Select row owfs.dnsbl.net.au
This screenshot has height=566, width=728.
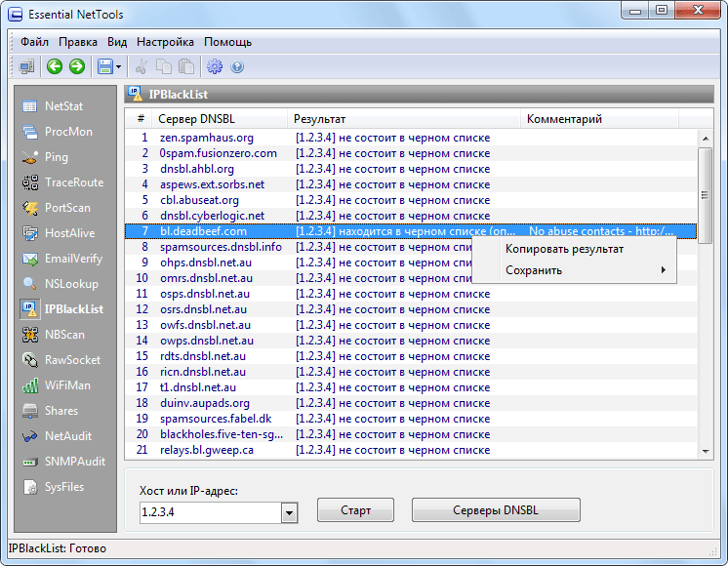click(411, 325)
